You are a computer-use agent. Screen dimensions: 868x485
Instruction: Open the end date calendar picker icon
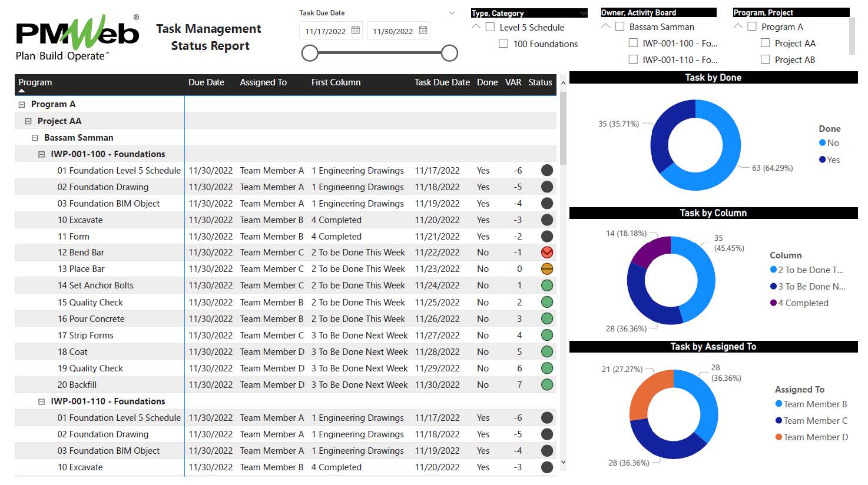pos(423,31)
